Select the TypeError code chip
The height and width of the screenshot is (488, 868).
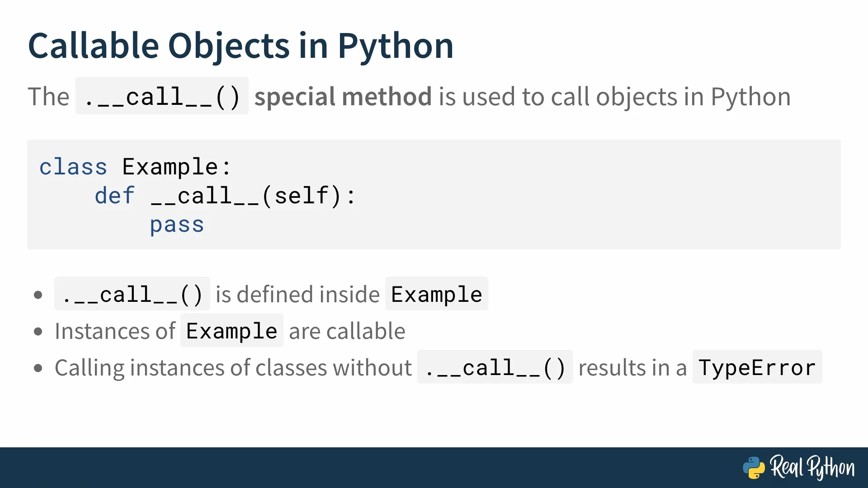point(757,367)
